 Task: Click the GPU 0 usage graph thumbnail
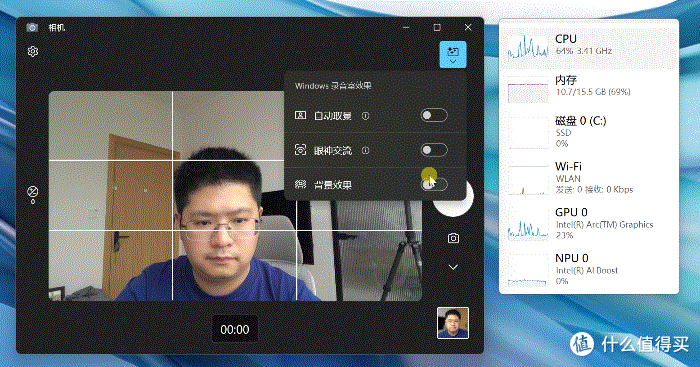[528, 225]
